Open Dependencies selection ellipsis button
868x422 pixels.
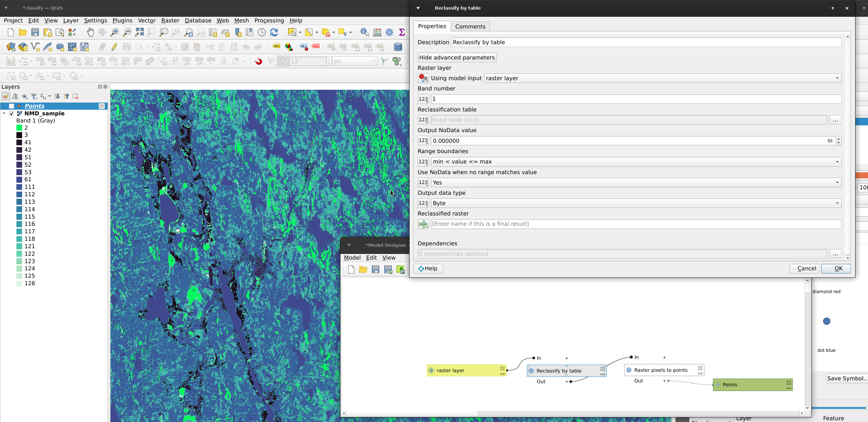pos(836,254)
